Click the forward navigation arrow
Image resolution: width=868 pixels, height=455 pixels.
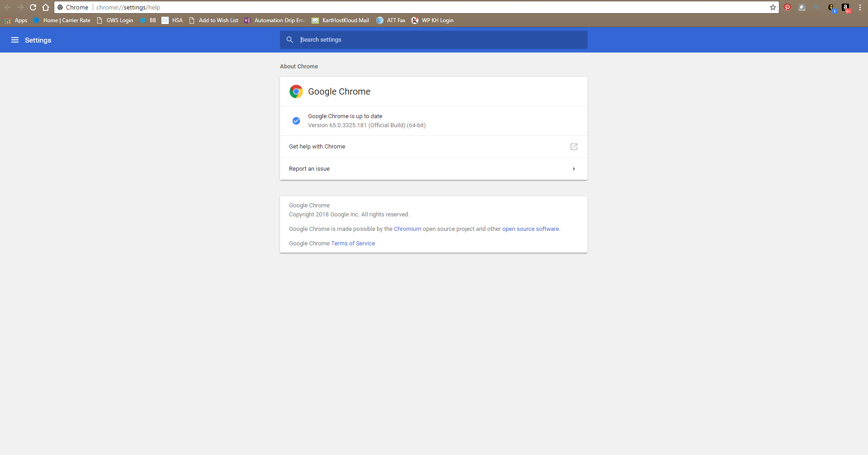tap(20, 7)
